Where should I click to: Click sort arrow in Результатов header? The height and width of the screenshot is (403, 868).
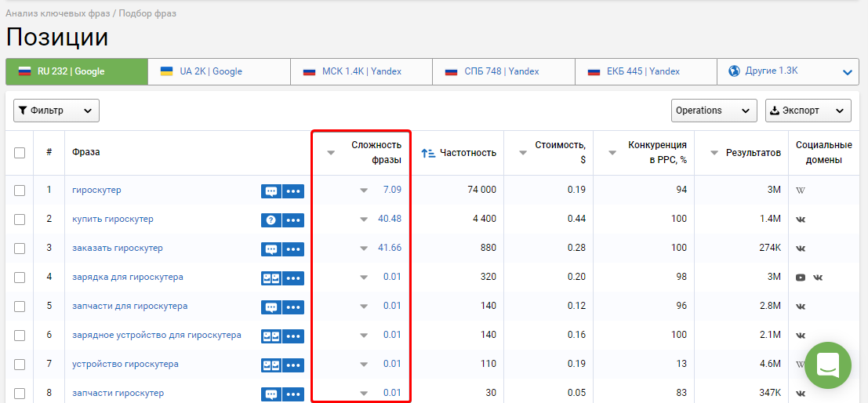pyautogui.click(x=714, y=154)
